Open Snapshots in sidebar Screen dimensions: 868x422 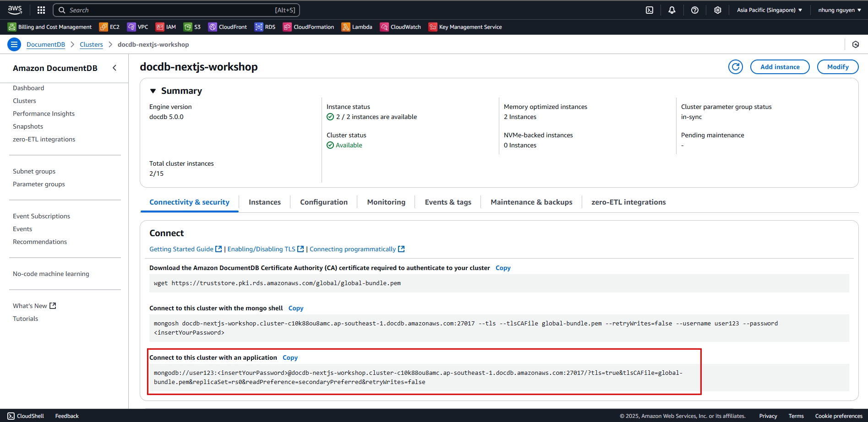click(x=28, y=126)
